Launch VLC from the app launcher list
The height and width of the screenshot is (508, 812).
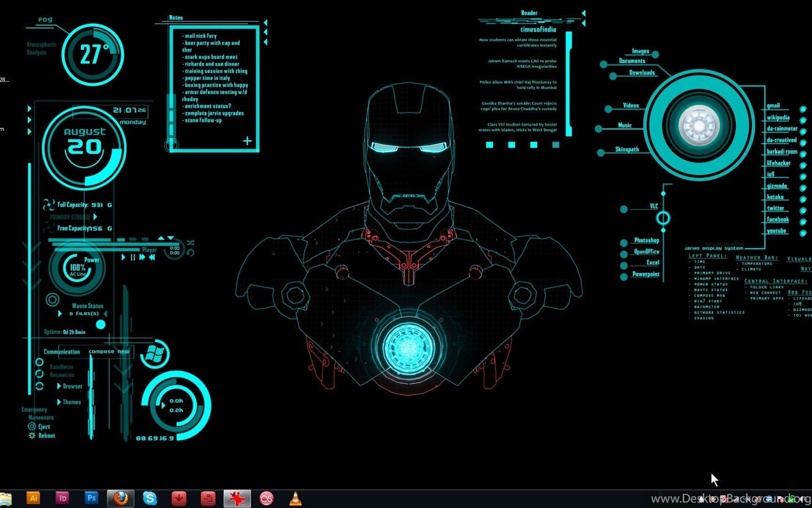[653, 206]
